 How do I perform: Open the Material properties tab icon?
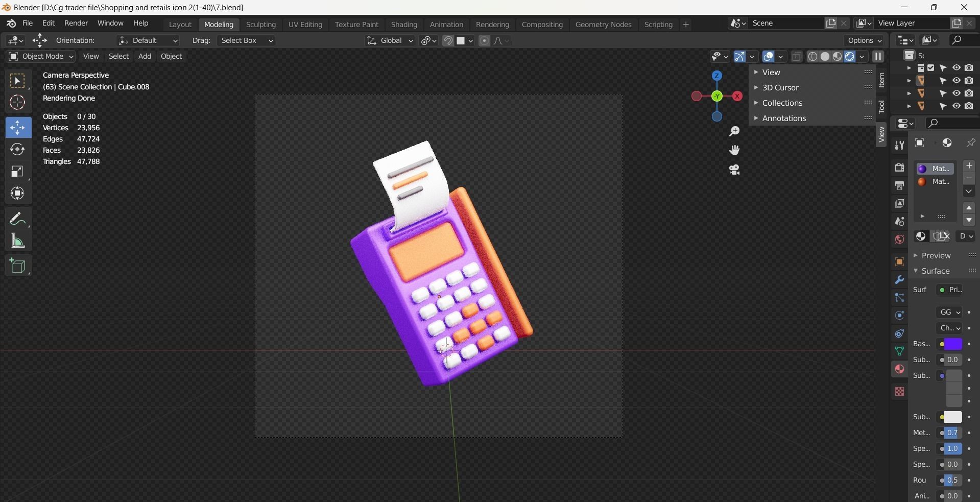click(899, 369)
